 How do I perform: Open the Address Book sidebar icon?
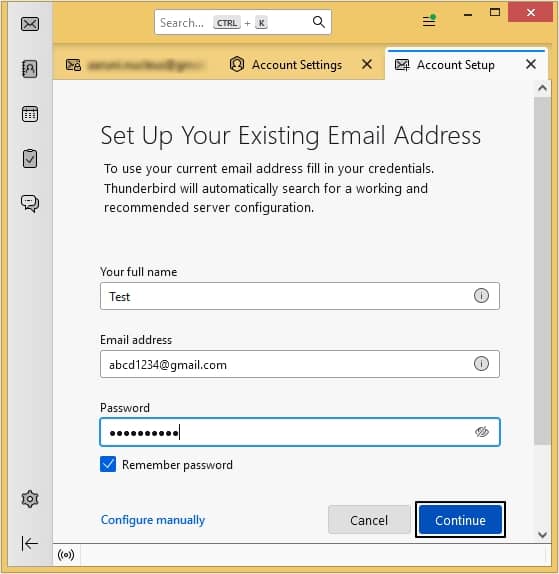coord(30,69)
